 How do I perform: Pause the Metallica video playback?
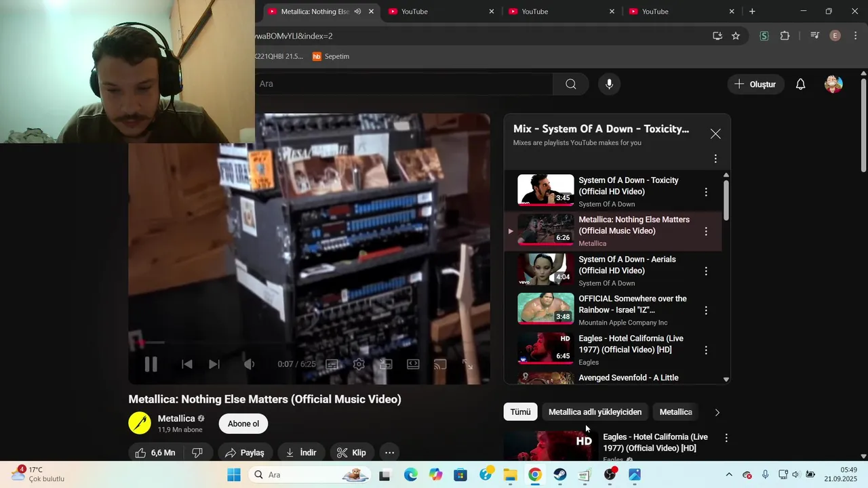click(151, 364)
